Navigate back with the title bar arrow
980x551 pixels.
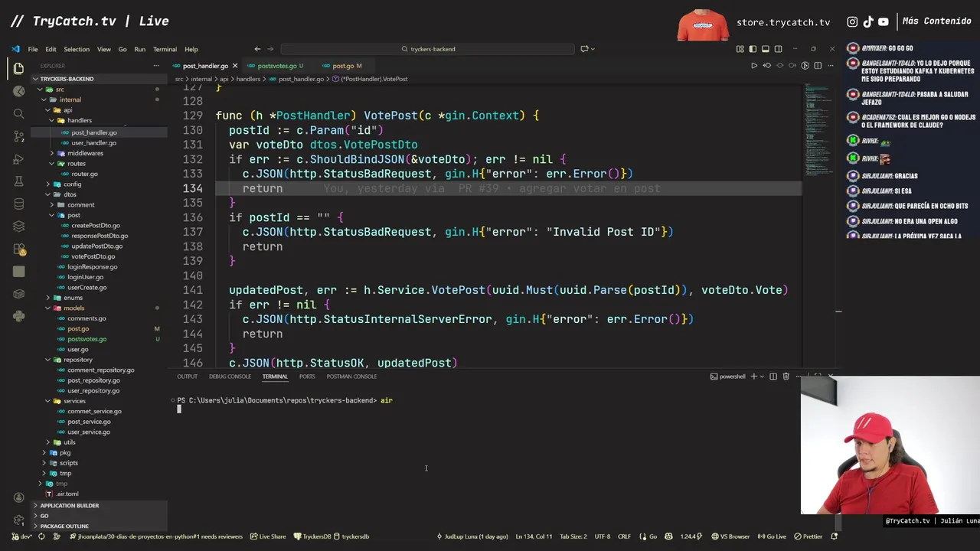point(257,49)
